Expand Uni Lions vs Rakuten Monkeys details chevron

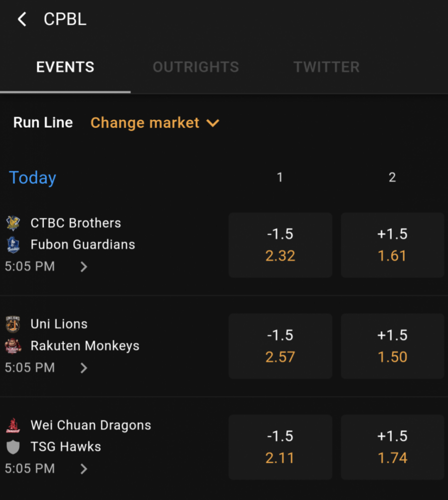pyautogui.click(x=84, y=368)
